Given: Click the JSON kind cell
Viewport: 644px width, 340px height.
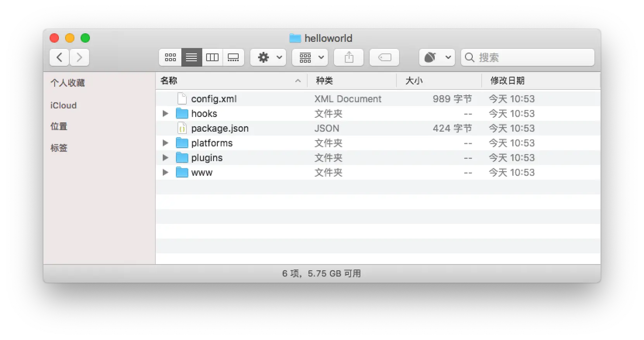Looking at the screenshot, I should click(x=327, y=128).
